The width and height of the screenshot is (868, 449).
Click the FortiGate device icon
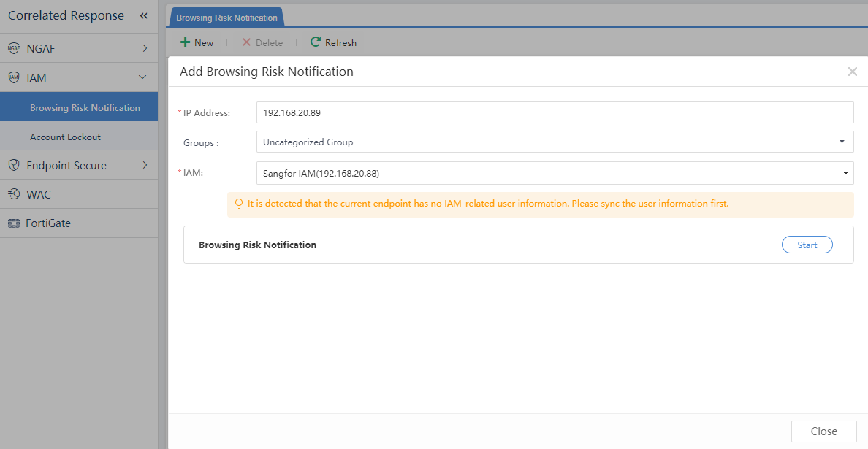coord(14,223)
